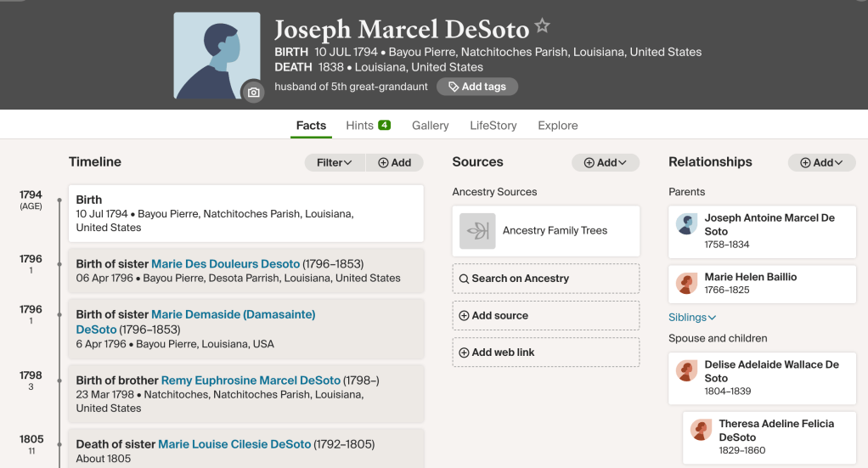
Task: Open the Marie Des Douleurs Desoto link
Action: click(x=225, y=264)
